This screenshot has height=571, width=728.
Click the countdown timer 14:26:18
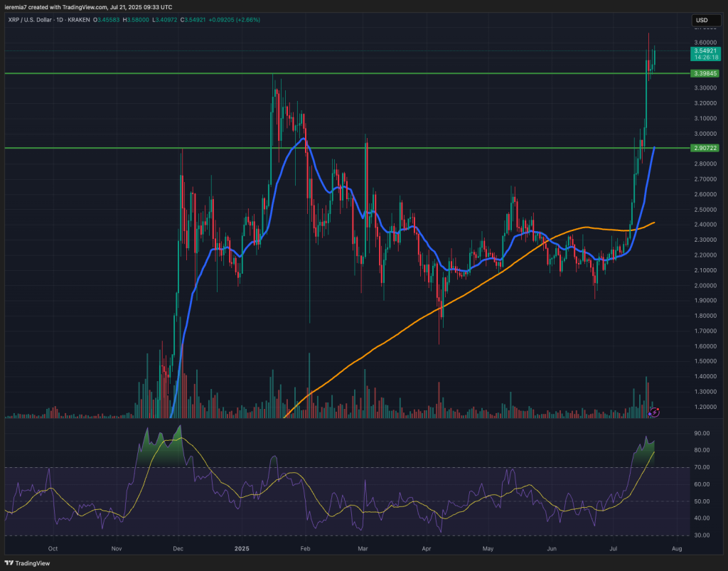[705, 58]
